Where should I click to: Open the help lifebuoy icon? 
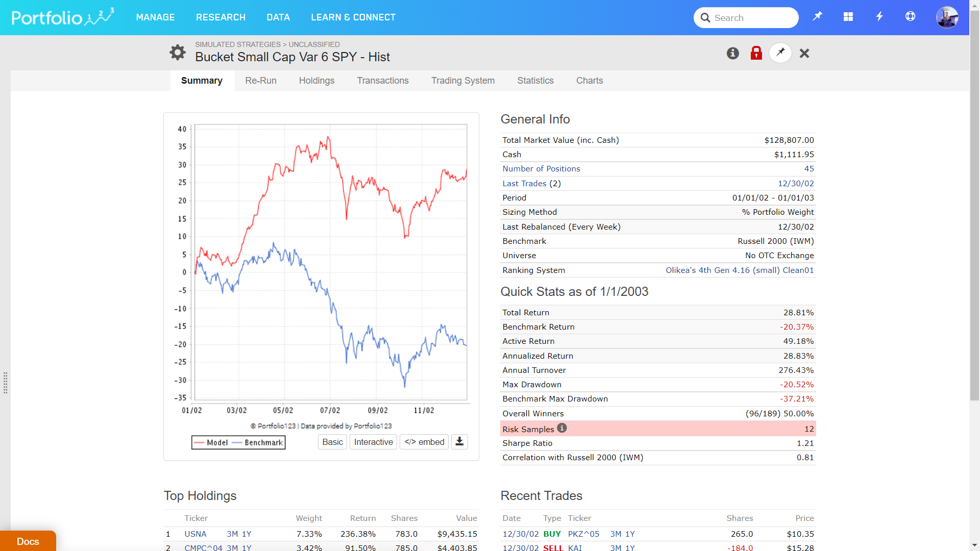[910, 17]
